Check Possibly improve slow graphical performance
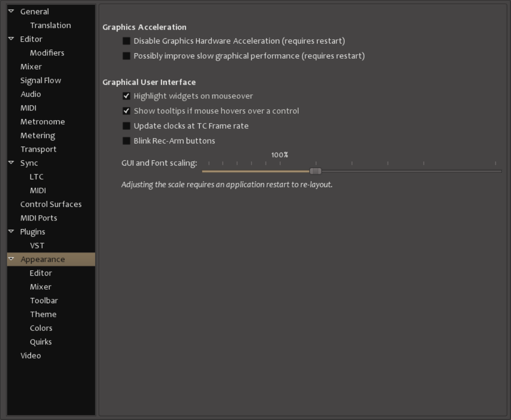Viewport: 511px width, 420px height. tap(127, 56)
